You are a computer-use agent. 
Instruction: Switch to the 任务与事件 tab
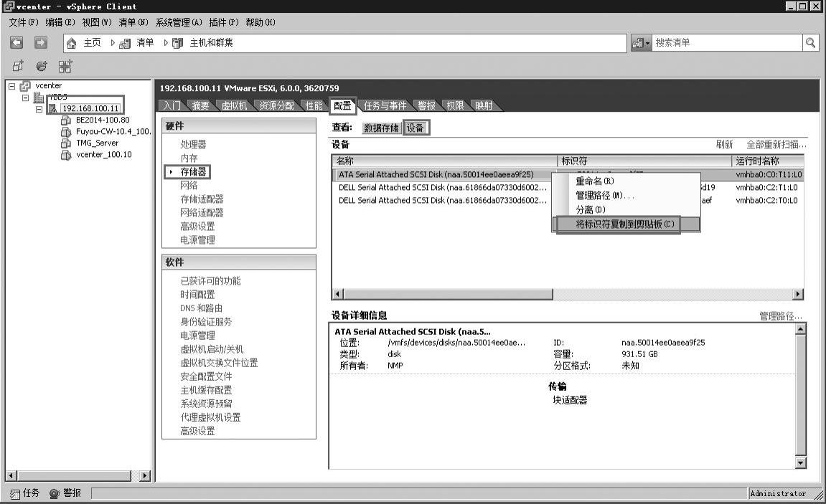[x=385, y=105]
